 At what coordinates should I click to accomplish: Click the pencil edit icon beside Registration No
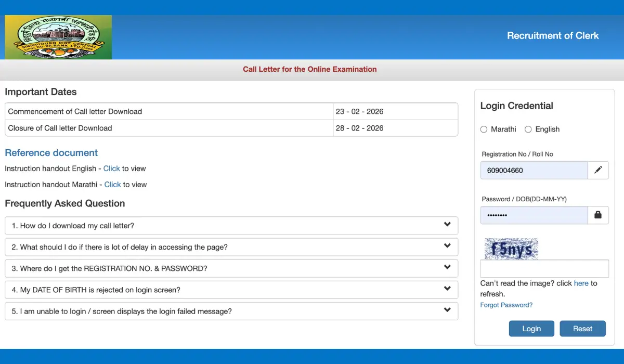(x=598, y=170)
